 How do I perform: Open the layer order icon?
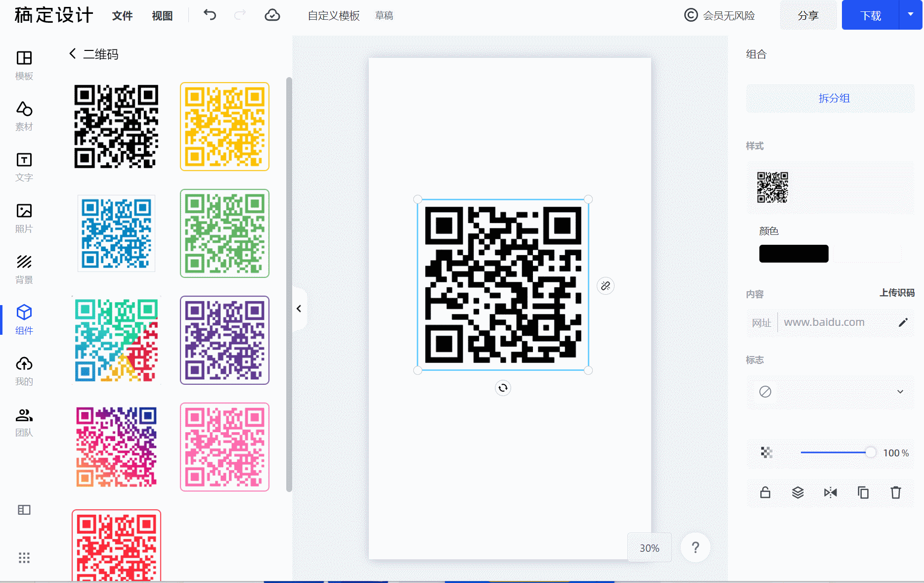(798, 493)
